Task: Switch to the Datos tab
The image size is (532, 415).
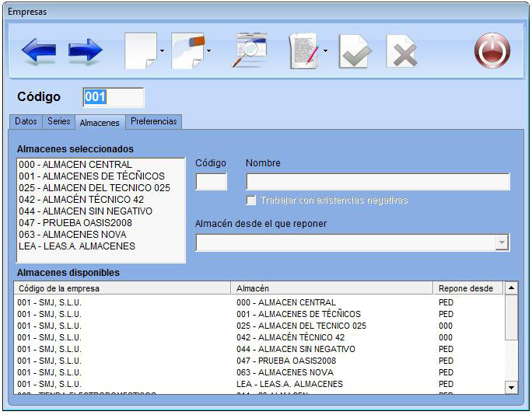Action: (x=26, y=121)
